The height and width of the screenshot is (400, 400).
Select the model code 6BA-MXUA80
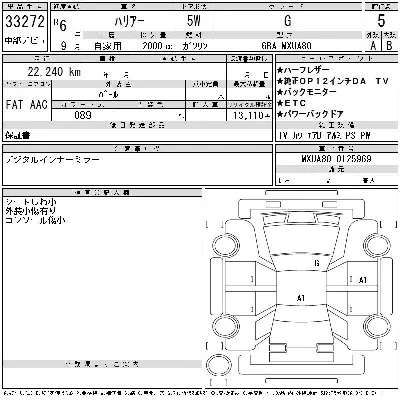click(x=287, y=46)
